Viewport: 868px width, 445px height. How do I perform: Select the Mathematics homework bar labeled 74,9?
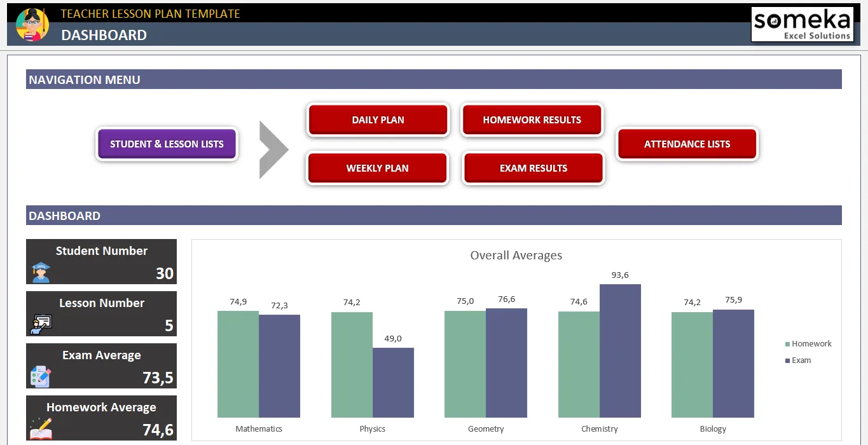pyautogui.click(x=238, y=364)
